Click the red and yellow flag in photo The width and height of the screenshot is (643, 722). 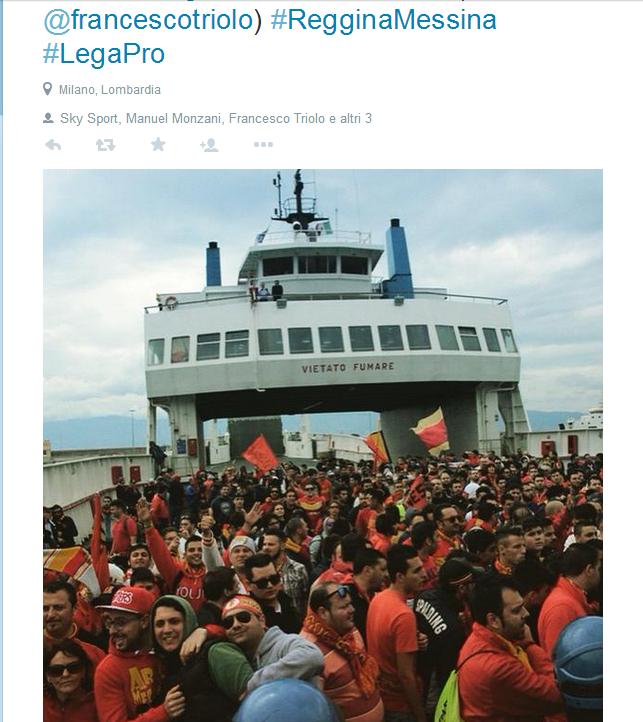(432, 431)
